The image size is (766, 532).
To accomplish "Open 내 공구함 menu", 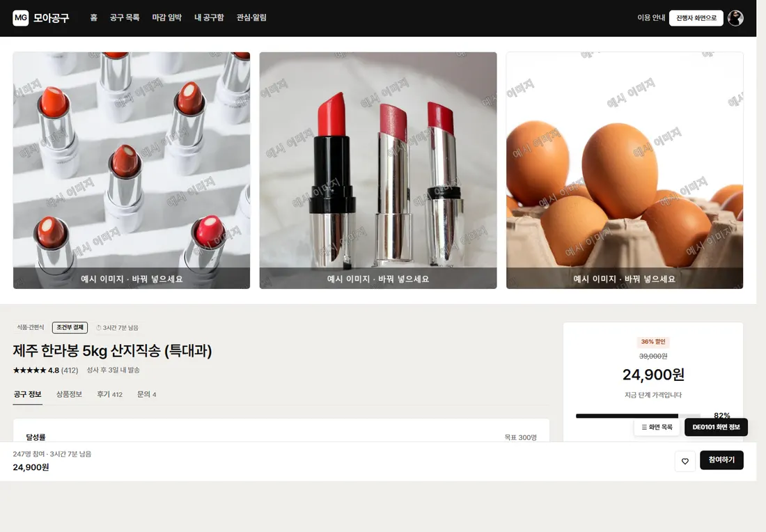I will (209, 17).
